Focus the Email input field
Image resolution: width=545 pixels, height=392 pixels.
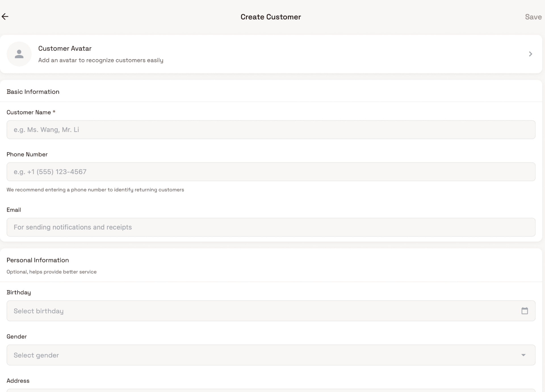(271, 227)
